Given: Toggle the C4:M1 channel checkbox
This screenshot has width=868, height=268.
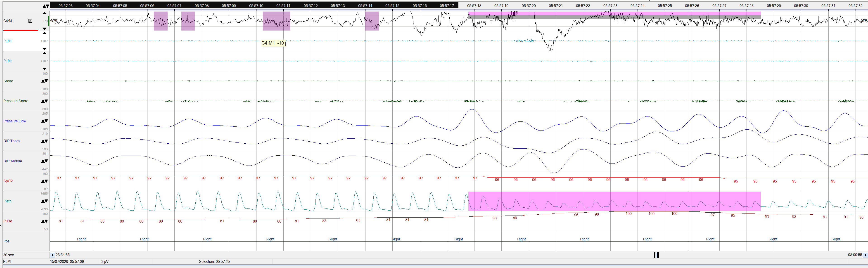Looking at the screenshot, I should point(30,21).
